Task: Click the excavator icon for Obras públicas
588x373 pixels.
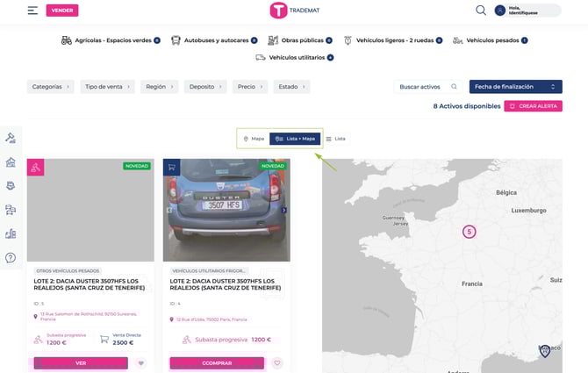Action: click(273, 40)
